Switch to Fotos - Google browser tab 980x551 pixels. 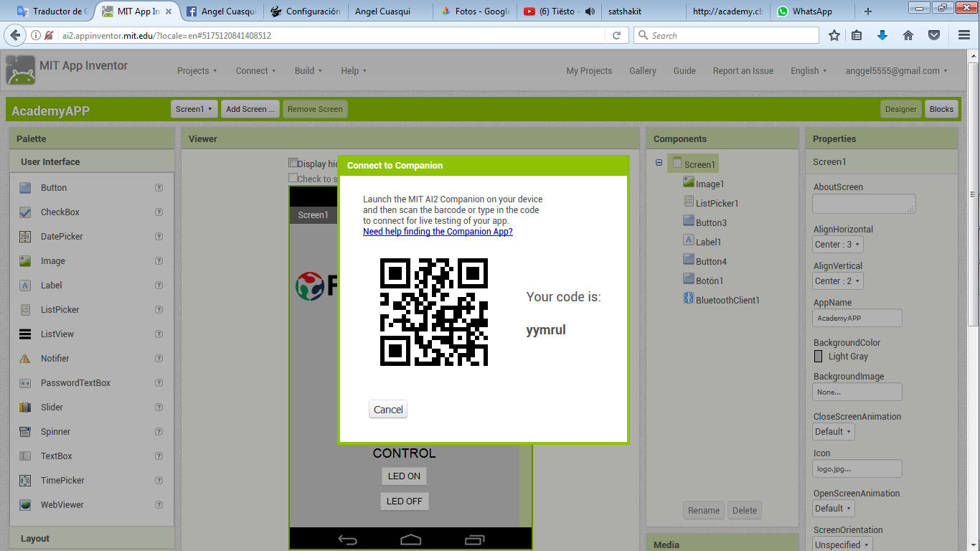[x=474, y=11]
